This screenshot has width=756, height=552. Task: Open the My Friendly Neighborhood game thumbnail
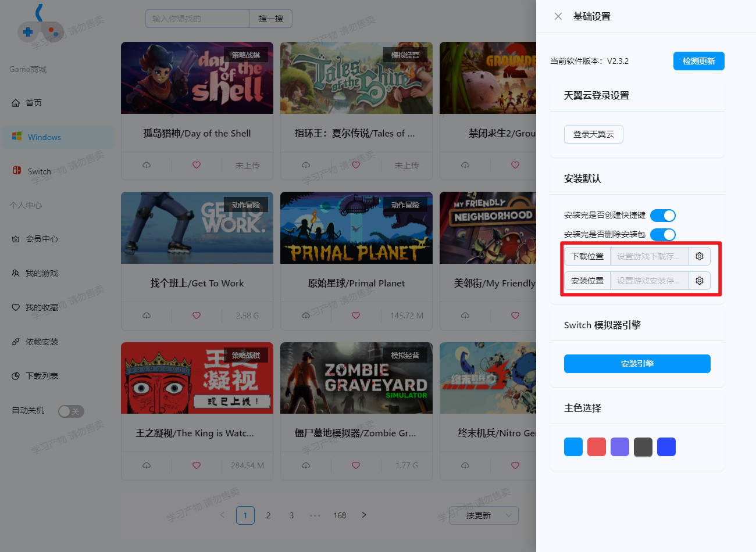coord(488,228)
